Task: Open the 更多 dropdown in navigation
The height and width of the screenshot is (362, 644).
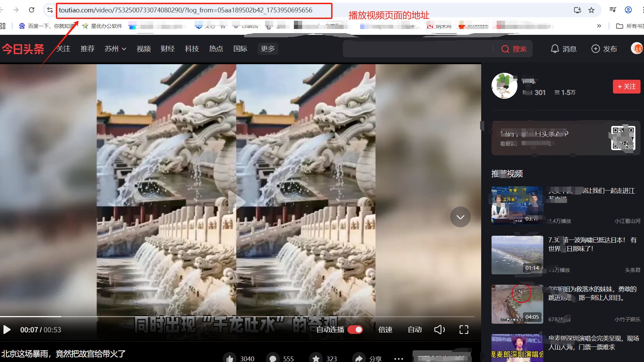Action: [268, 49]
